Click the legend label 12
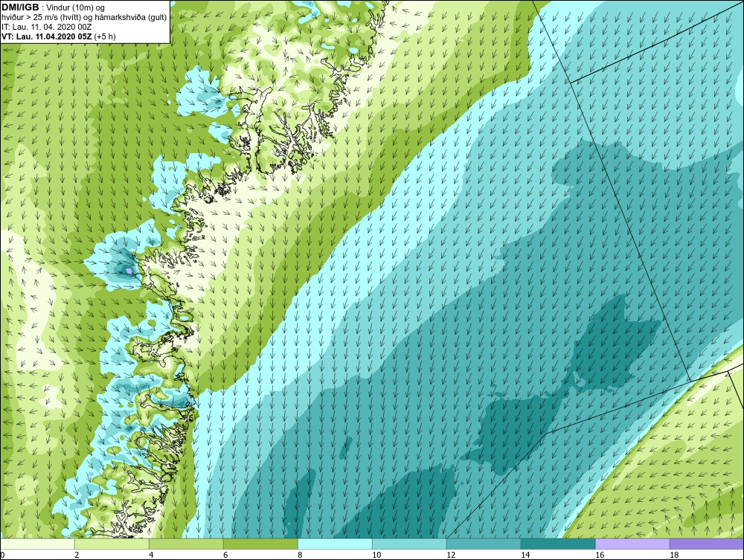This screenshot has width=744, height=560. 451,555
